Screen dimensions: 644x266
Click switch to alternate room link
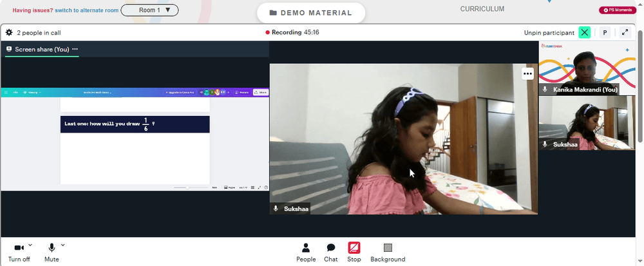(87, 10)
